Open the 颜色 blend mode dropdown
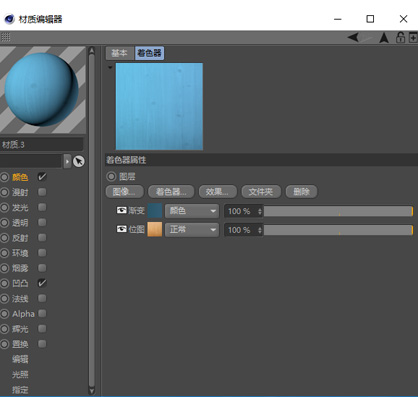Image resolution: width=418 pixels, height=397 pixels. (x=192, y=211)
